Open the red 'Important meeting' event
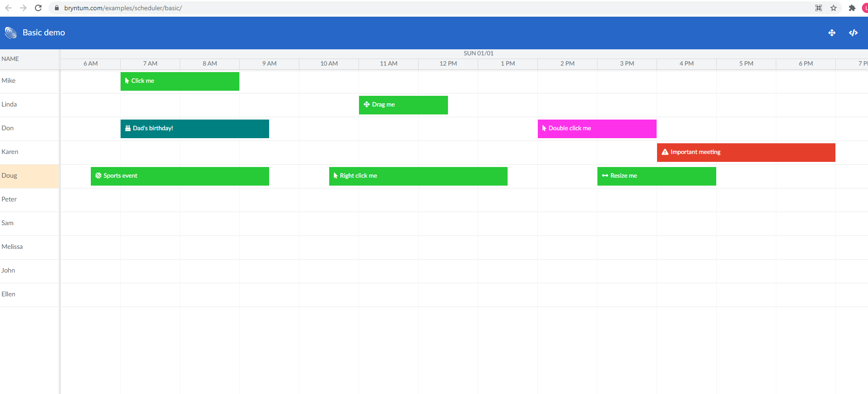 746,152
